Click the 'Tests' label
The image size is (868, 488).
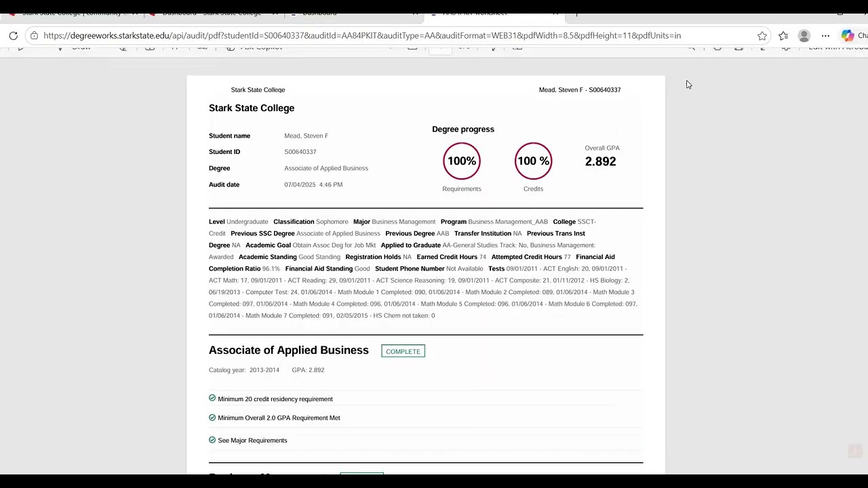coord(496,268)
